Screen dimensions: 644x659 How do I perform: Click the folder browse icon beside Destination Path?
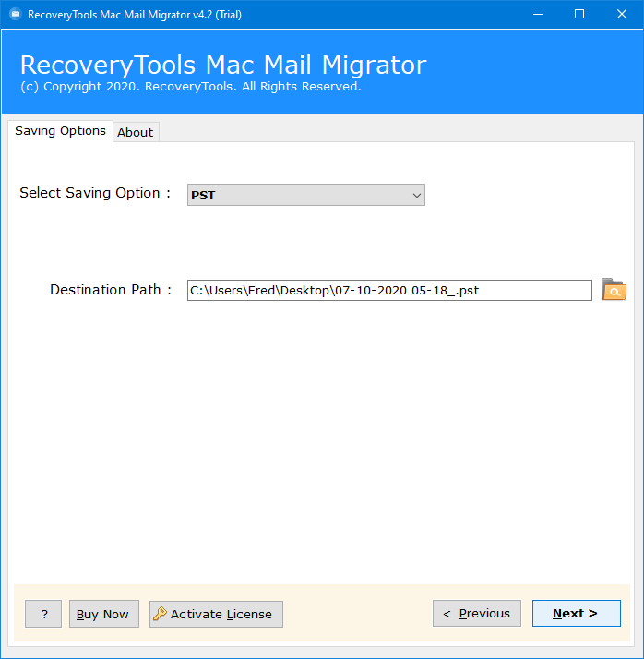(x=614, y=290)
